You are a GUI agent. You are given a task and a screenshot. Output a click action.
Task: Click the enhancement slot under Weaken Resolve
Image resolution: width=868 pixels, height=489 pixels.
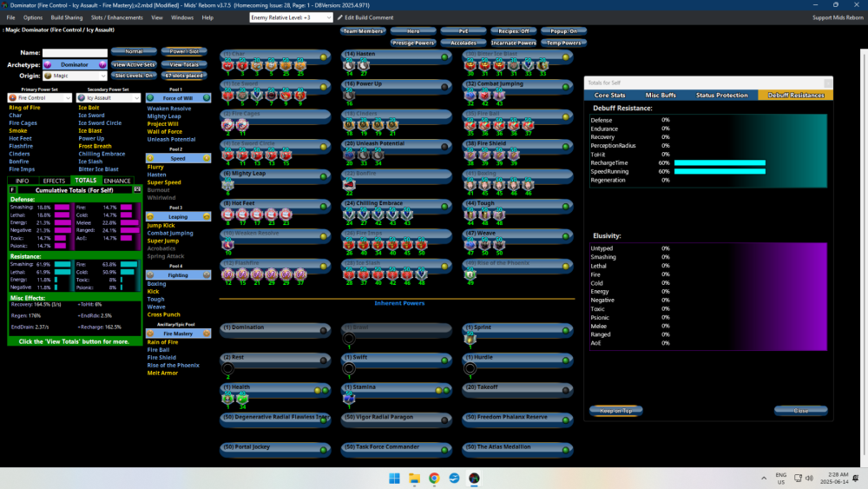[227, 245]
